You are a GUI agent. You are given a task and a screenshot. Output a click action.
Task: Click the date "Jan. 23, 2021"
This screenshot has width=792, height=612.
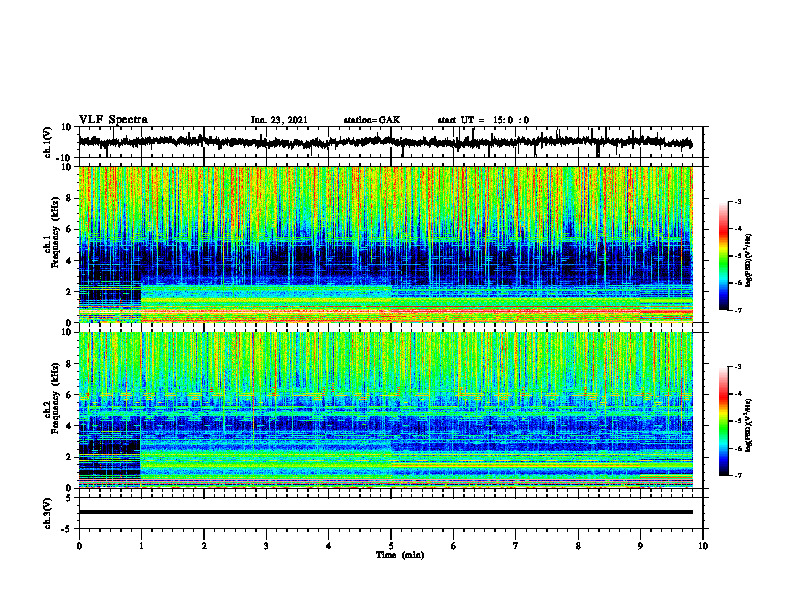(279, 120)
